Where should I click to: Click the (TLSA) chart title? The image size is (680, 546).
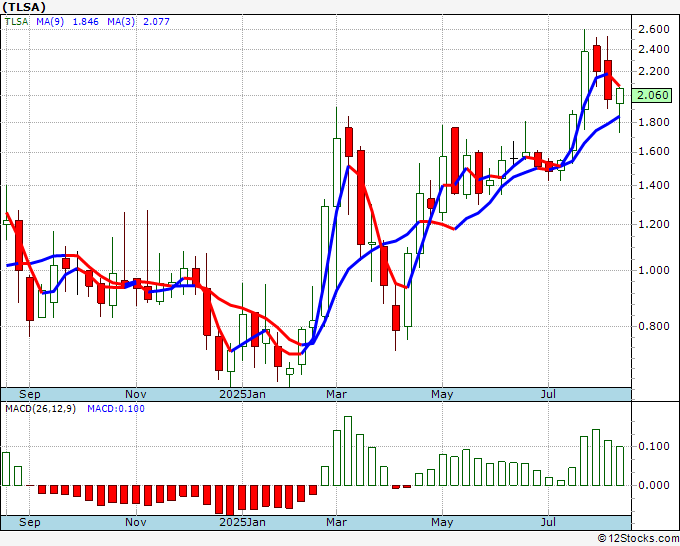[23, 7]
